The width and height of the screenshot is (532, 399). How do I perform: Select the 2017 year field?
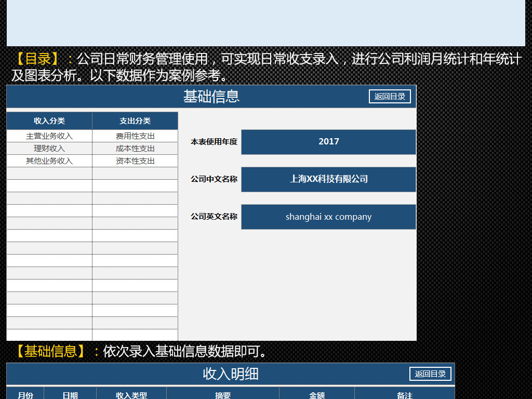[x=328, y=142]
